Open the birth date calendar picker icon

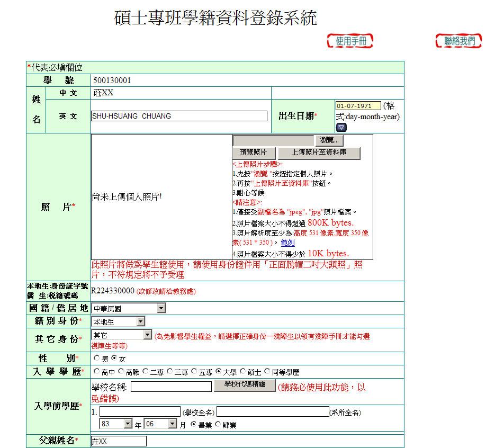pos(341,127)
